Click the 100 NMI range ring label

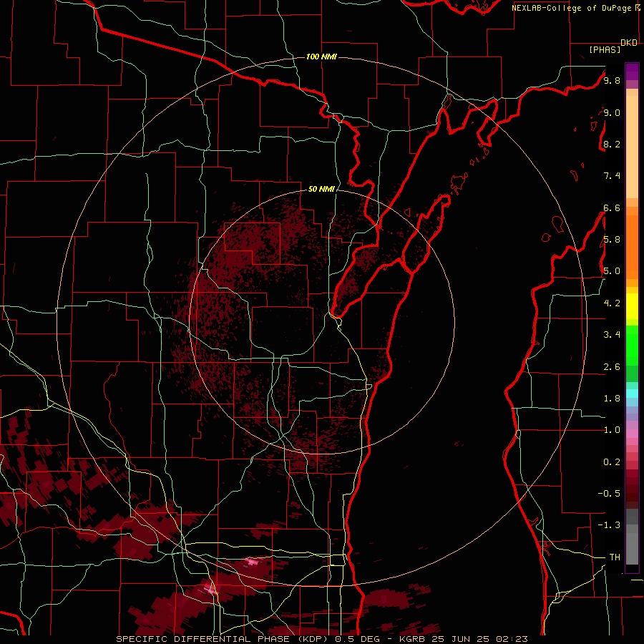(x=321, y=57)
